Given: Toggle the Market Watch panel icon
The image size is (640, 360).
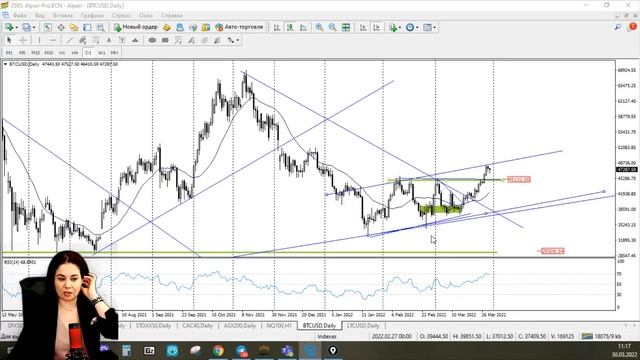Looking at the screenshot, I should click(48, 27).
